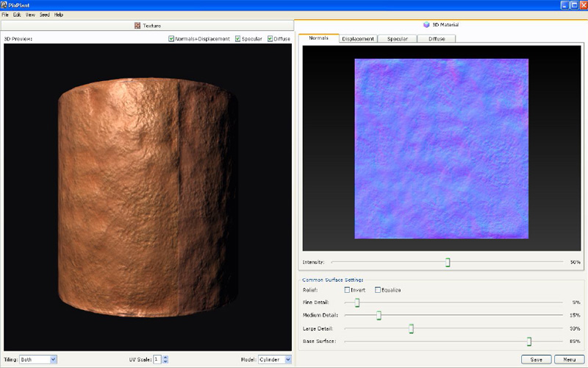Switch to the Displacement tab
This screenshot has height=368, width=588.
click(358, 39)
